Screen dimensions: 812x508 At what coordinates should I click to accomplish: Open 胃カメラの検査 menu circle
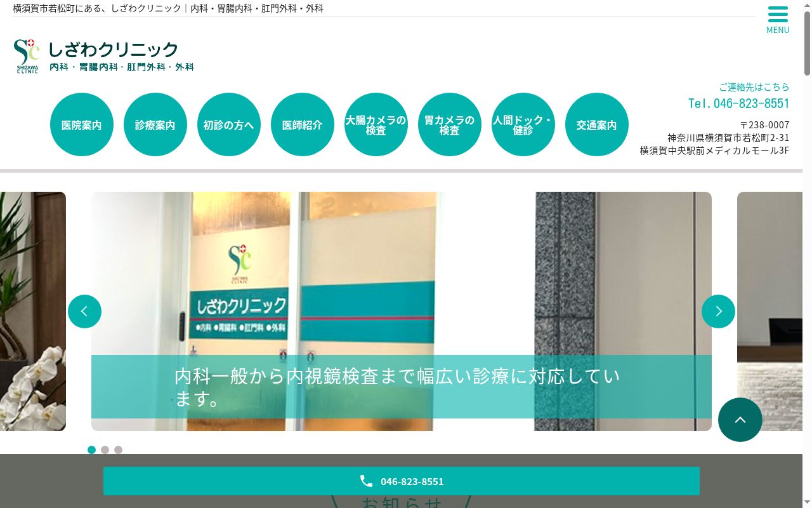click(450, 124)
